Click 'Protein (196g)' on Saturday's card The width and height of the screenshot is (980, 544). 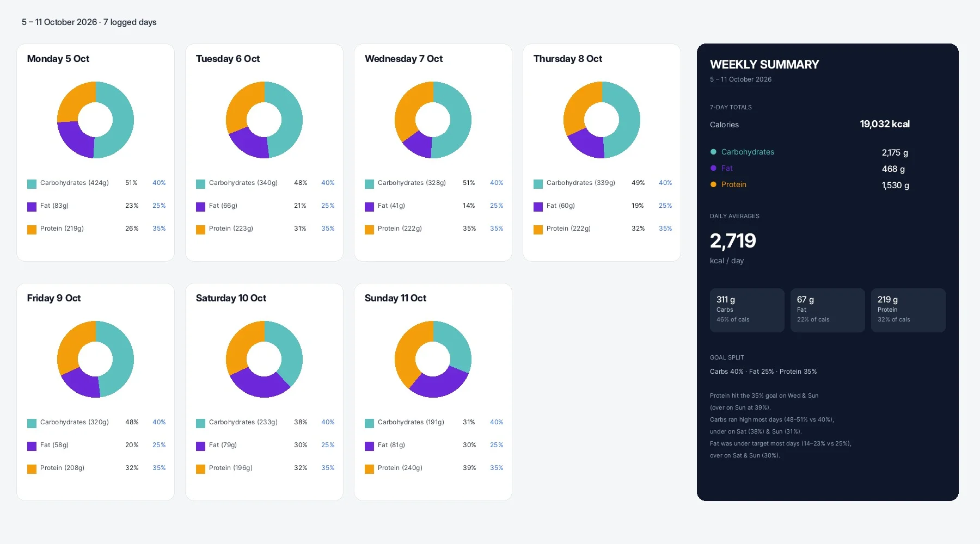tap(231, 468)
